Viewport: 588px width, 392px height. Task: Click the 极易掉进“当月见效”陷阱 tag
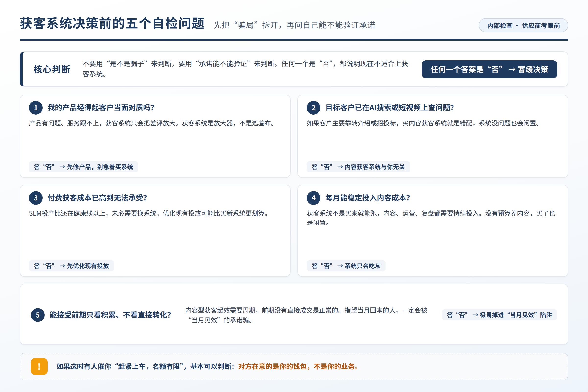(x=500, y=315)
